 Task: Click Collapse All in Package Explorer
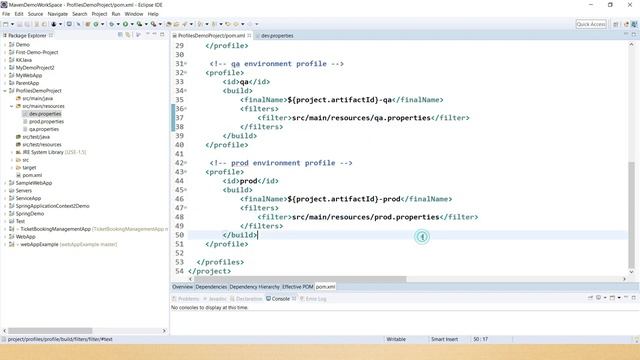[120, 35]
